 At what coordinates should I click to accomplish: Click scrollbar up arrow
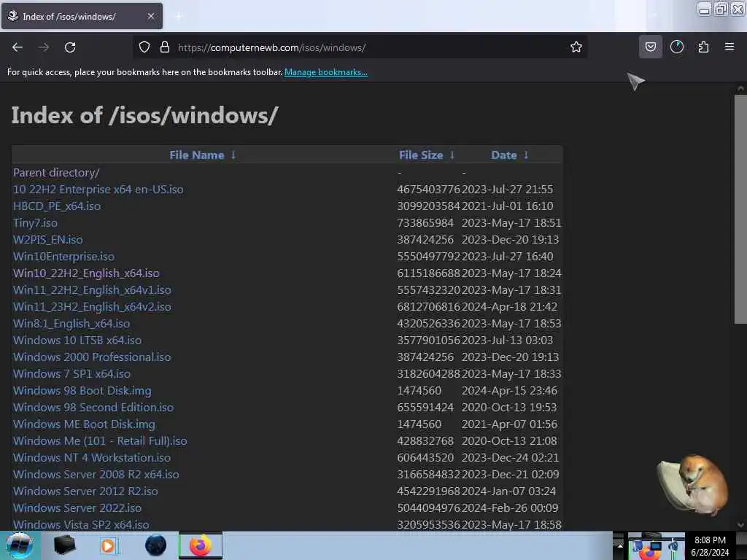(x=740, y=88)
